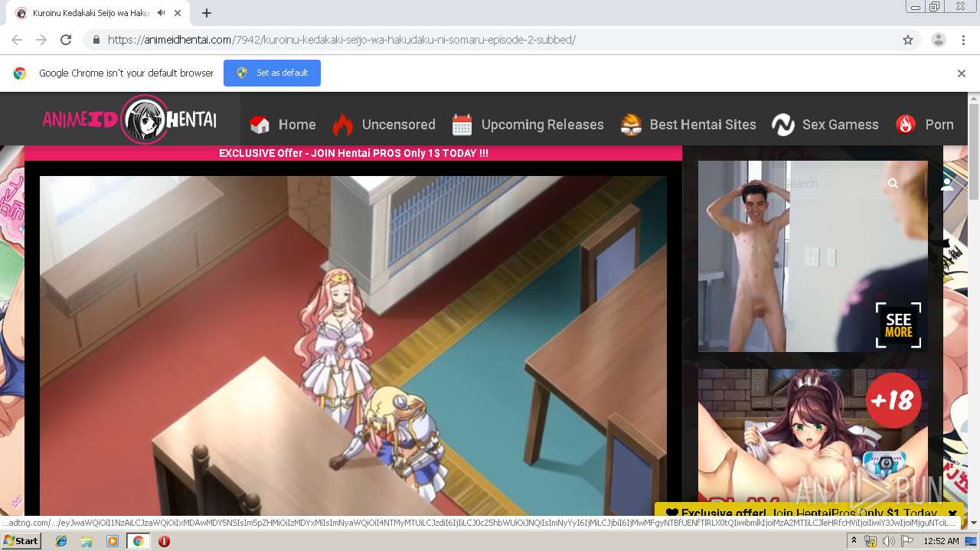Go back to the previous page

17,40
